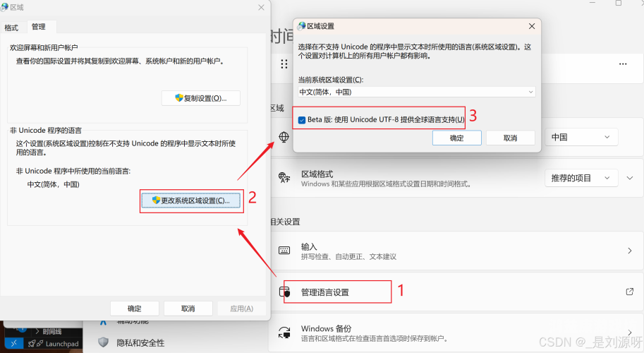The width and height of the screenshot is (644, 353).
Task: Click shield icon on 复制设置 button
Action: point(178,98)
